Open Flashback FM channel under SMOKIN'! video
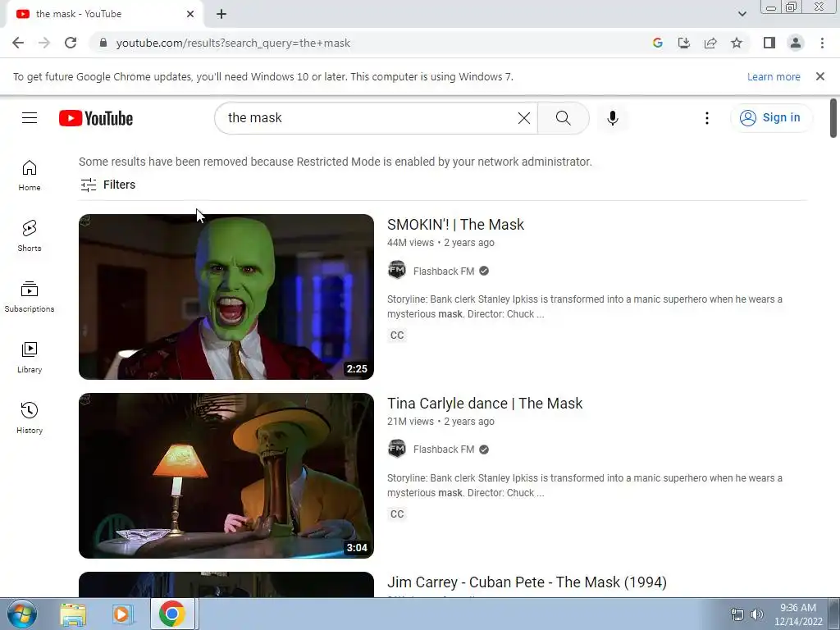 point(444,271)
